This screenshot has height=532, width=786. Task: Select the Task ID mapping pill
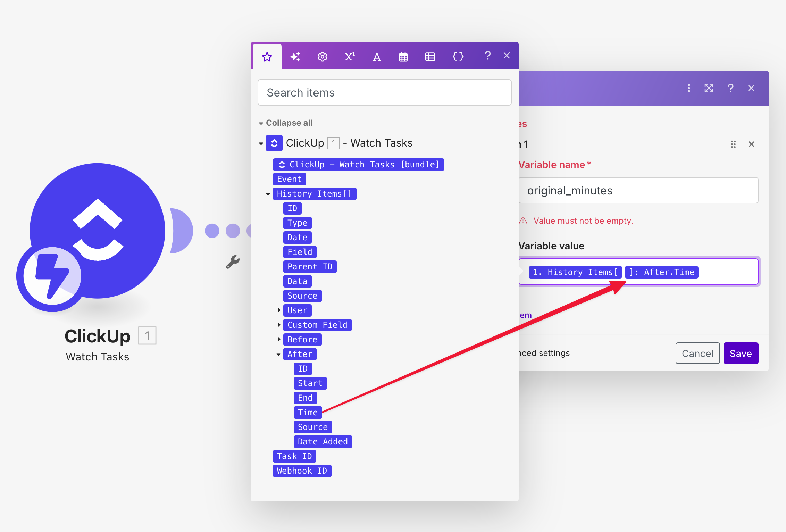[x=294, y=456]
